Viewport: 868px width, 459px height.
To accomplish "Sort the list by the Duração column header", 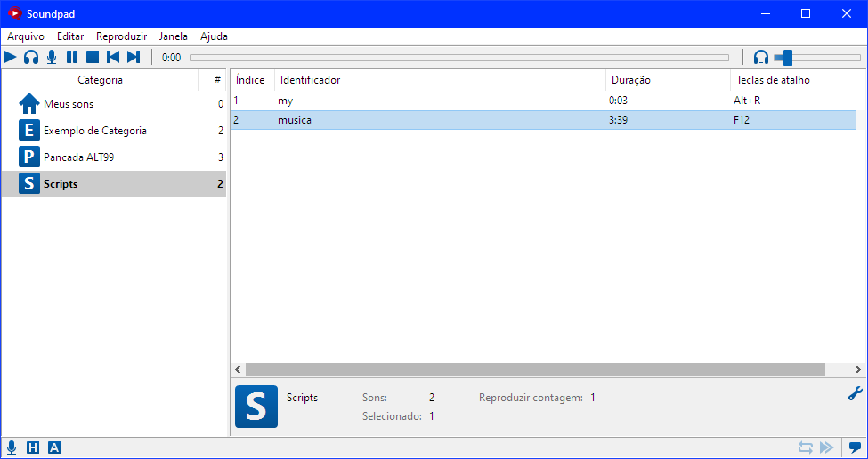I will click(x=631, y=80).
